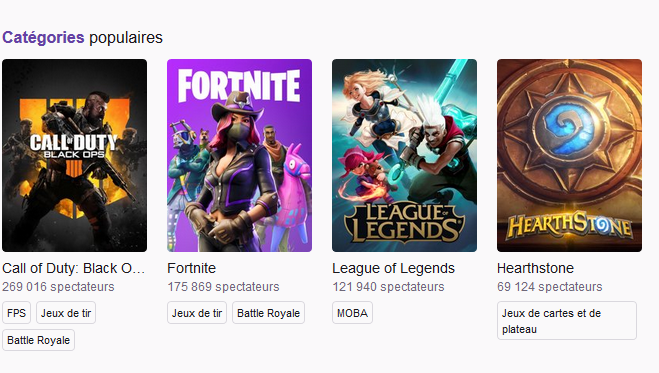Select the MOBA tag

(352, 313)
